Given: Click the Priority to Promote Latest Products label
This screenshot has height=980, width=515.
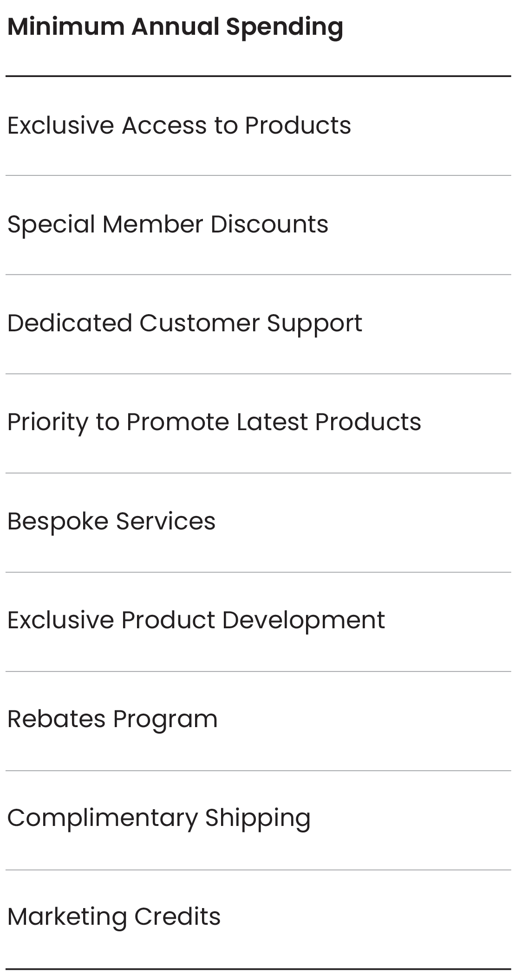Looking at the screenshot, I should [214, 422].
